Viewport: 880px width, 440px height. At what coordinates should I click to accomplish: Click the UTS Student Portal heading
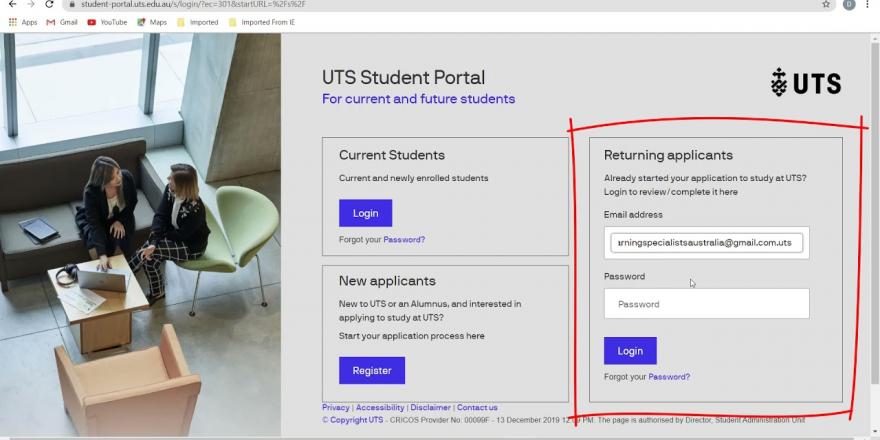(x=404, y=77)
